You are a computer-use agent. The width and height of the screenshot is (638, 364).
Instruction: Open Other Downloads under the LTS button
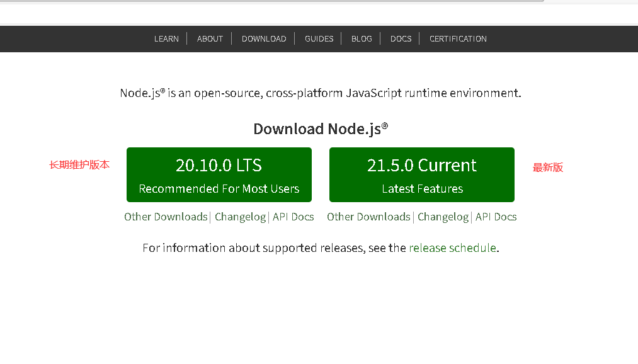pyautogui.click(x=166, y=217)
